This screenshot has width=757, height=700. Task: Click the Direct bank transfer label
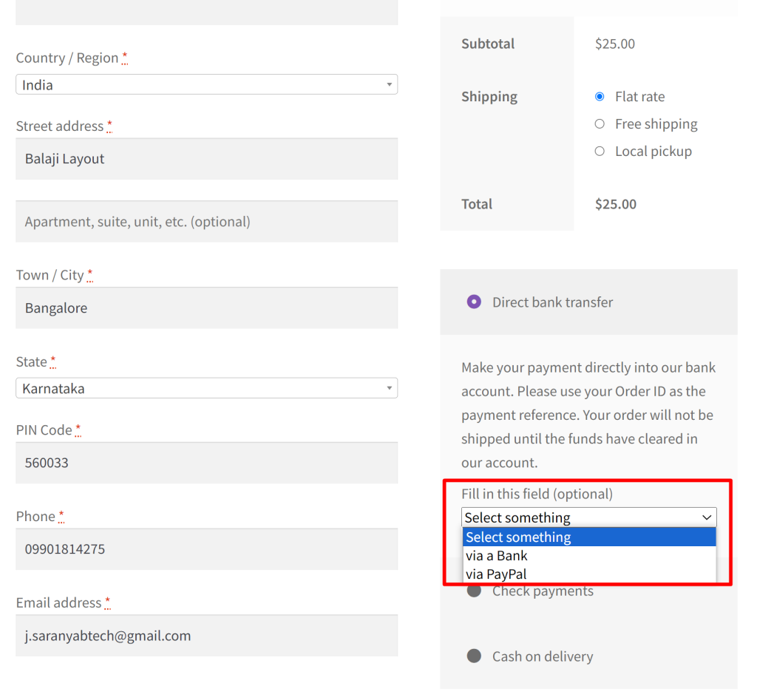pyautogui.click(x=553, y=302)
